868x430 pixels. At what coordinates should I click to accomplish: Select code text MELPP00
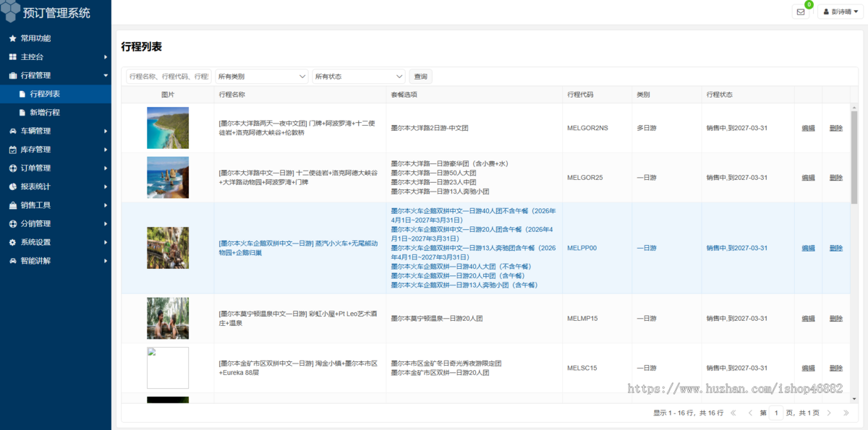pos(582,248)
